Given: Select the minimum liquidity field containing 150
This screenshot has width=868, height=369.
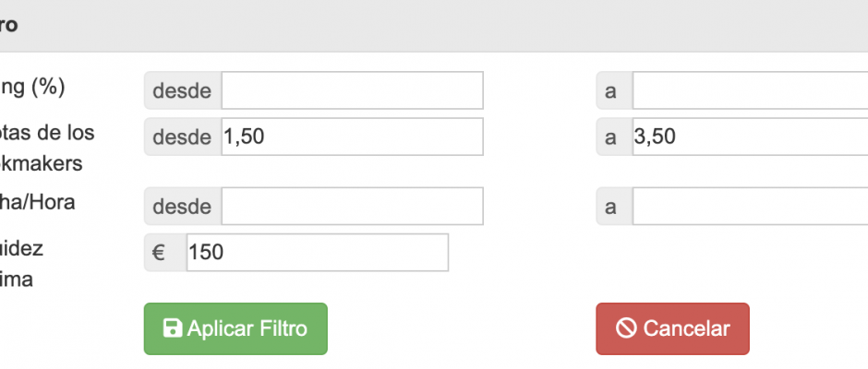Looking at the screenshot, I should pyautogui.click(x=318, y=252).
